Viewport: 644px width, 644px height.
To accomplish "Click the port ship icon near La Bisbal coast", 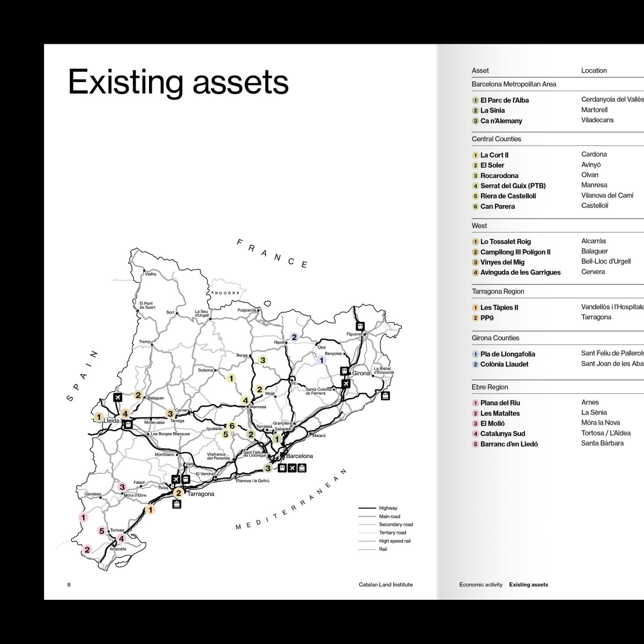I will click(x=386, y=396).
